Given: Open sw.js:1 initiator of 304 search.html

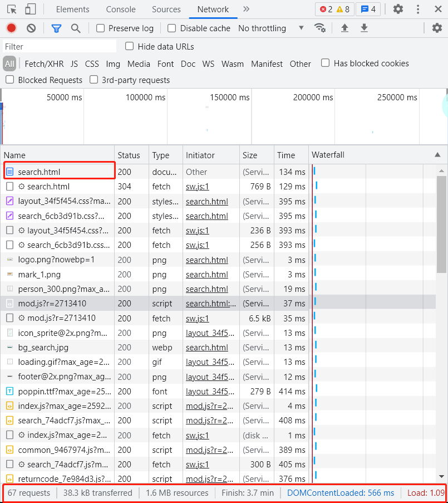Looking at the screenshot, I should point(198,187).
